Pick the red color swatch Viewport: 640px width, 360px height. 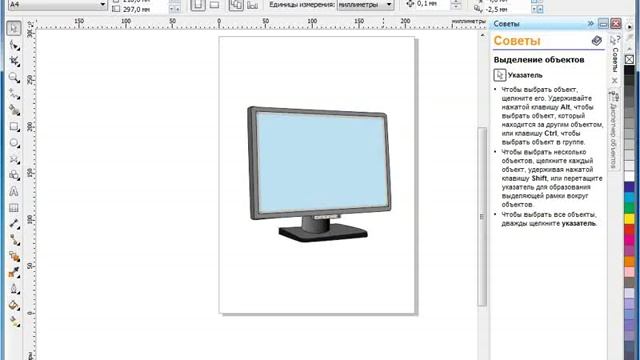click(x=629, y=229)
